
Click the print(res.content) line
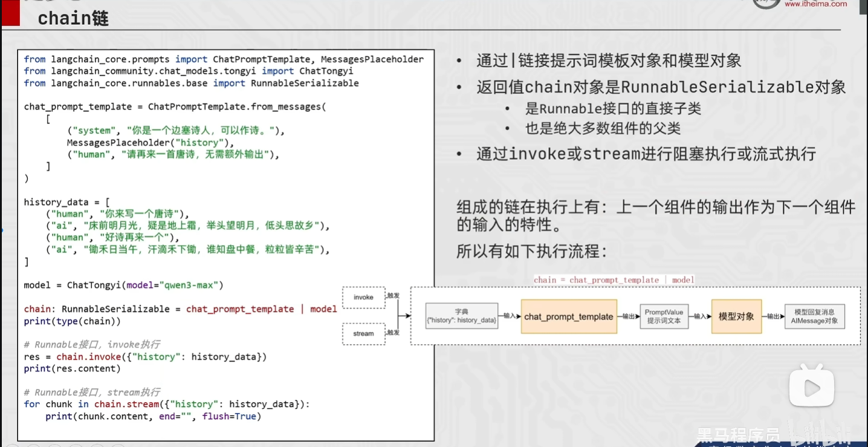73,368
